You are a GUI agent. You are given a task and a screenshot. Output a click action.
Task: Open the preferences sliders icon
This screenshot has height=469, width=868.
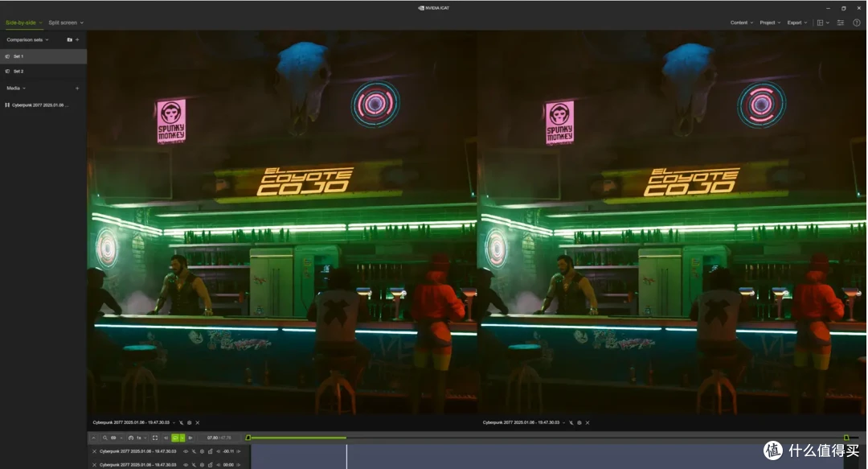tap(841, 23)
